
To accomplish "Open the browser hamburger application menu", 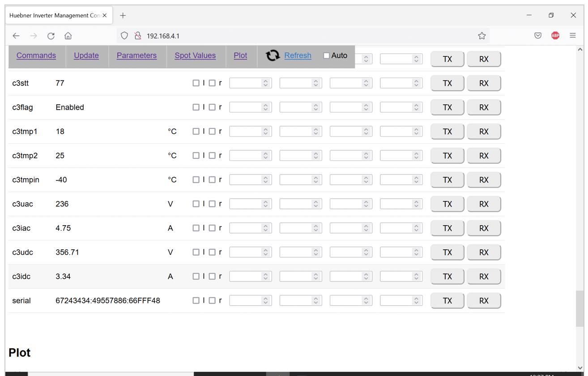I will pyautogui.click(x=573, y=36).
